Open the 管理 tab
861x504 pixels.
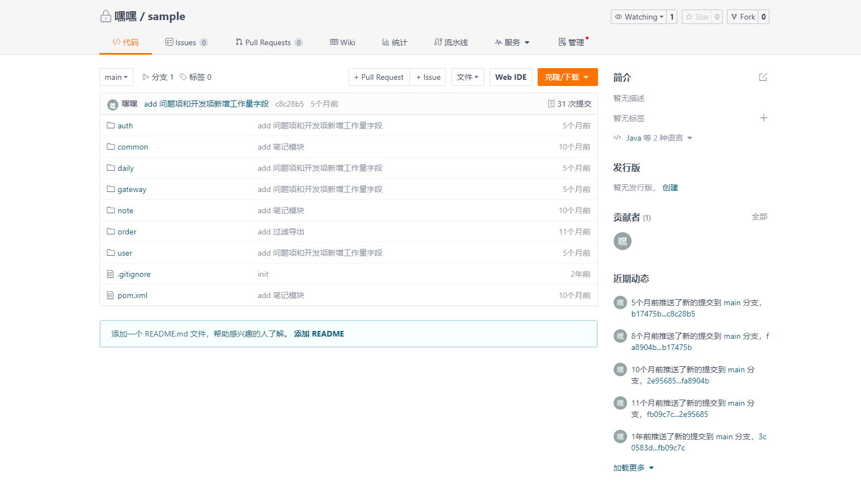coord(571,42)
